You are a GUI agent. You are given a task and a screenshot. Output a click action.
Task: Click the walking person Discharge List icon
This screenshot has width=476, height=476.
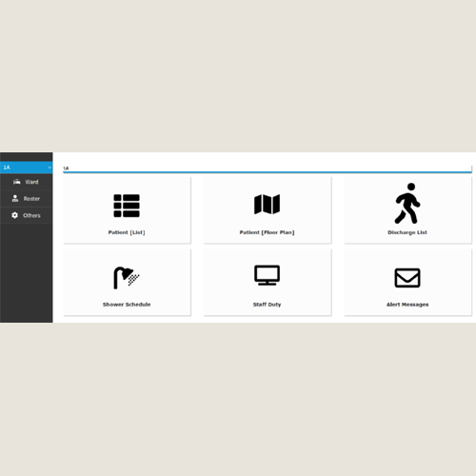pos(407,204)
